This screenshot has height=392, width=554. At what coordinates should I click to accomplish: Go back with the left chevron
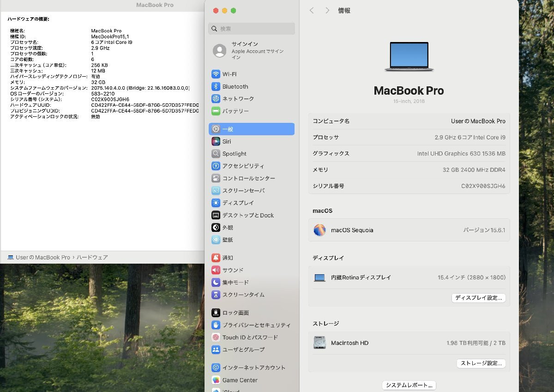312,10
